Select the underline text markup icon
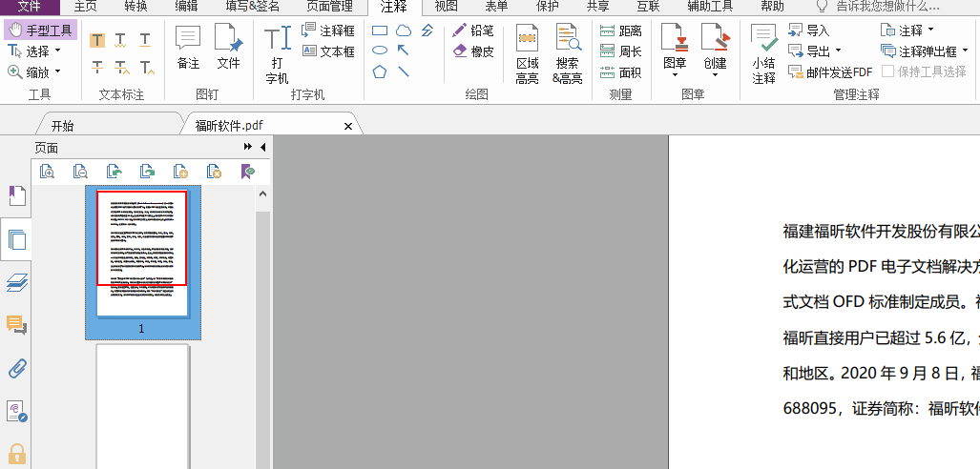Screen dimensions: 980x469 coord(145,41)
